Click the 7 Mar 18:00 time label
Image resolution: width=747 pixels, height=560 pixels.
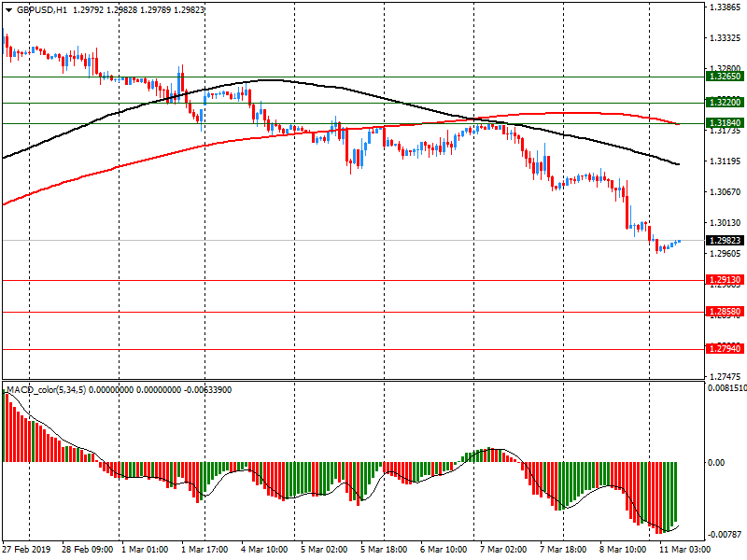(x=563, y=550)
